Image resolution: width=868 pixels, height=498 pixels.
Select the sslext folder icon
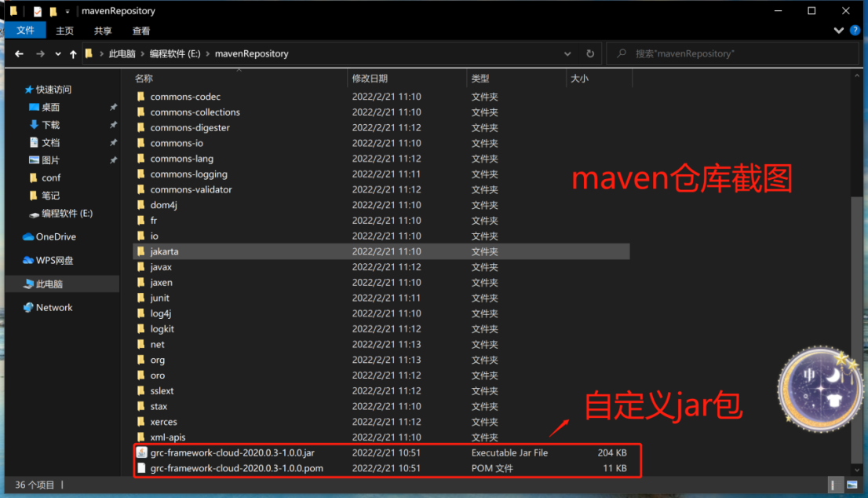pos(141,391)
